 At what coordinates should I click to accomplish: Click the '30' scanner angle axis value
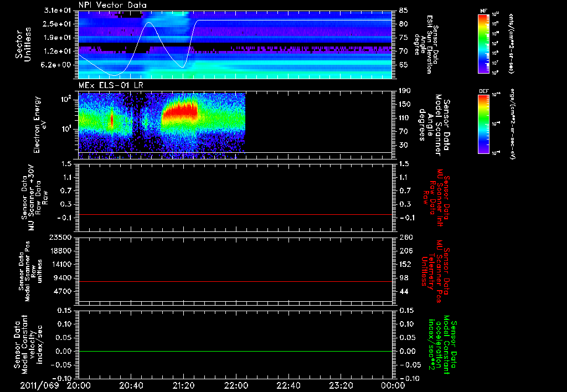pyautogui.click(x=404, y=145)
